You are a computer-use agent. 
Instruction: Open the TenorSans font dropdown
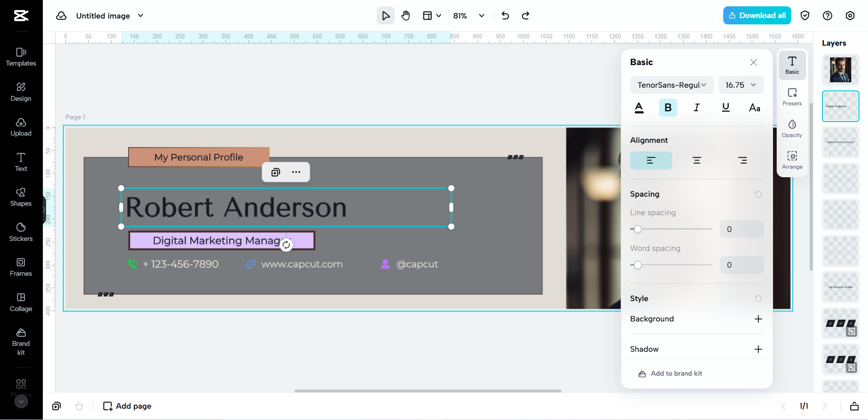pyautogui.click(x=672, y=85)
